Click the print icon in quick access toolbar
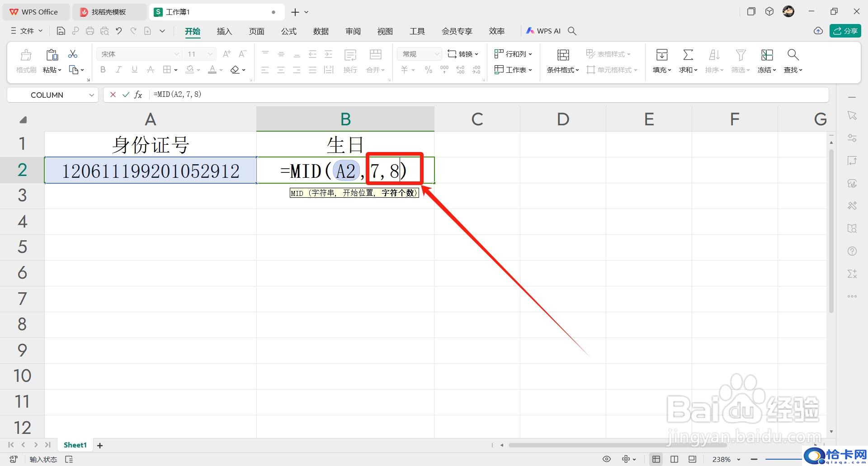Screen dimensions: 868x466 90,31
